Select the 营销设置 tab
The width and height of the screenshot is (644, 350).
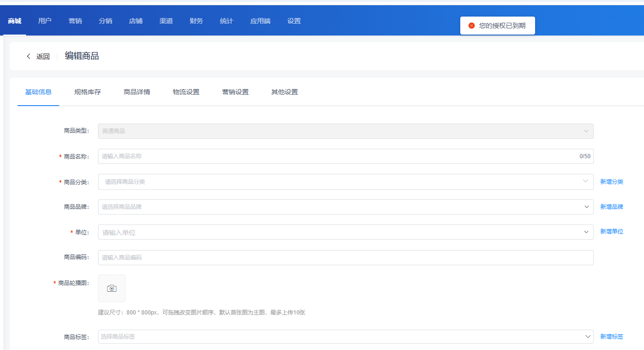click(x=235, y=92)
